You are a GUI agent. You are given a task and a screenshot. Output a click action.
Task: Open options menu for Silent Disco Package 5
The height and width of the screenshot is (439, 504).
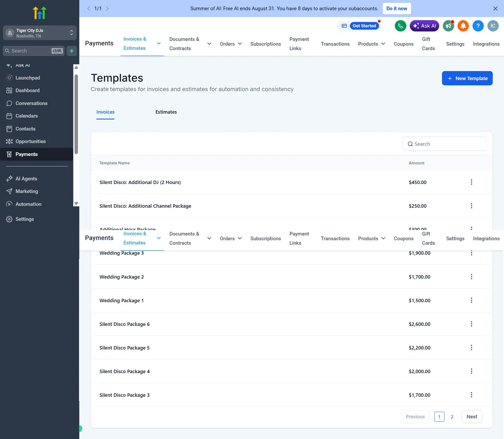[x=472, y=348]
